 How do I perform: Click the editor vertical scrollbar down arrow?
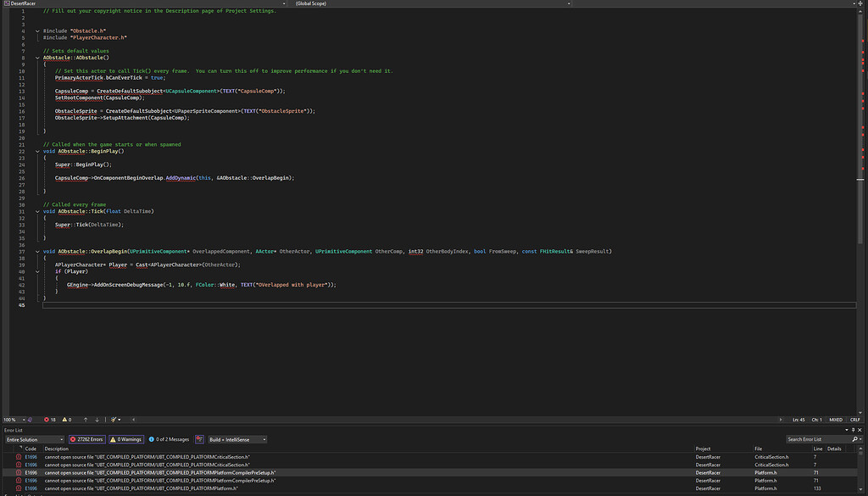pos(860,412)
